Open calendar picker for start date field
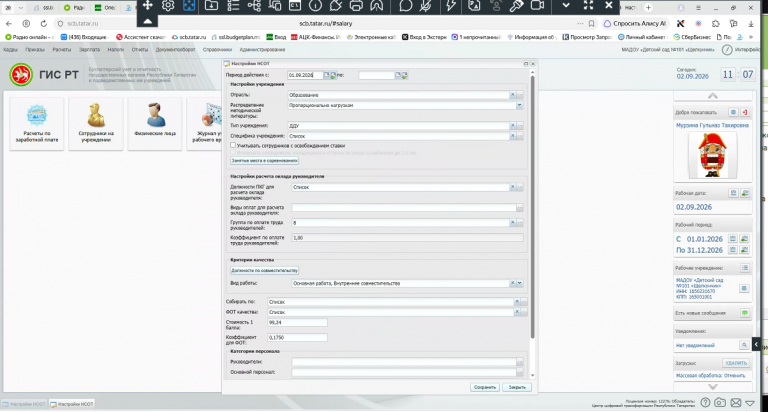Image resolution: width=768 pixels, height=412 pixels. click(327, 75)
